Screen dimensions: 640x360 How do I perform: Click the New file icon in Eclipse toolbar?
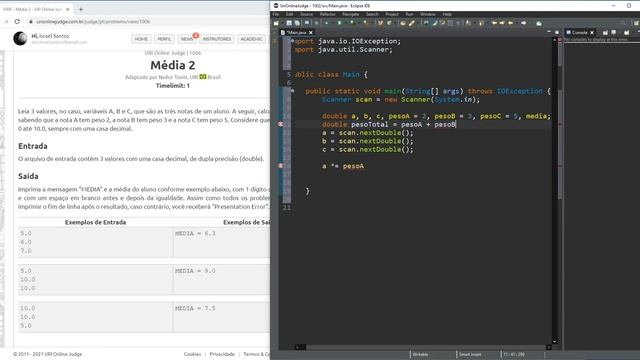[276, 23]
